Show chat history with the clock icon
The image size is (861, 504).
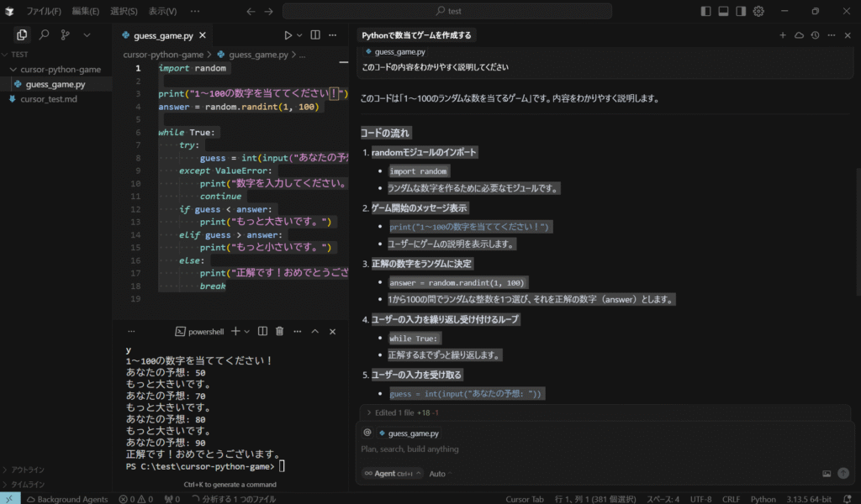tap(815, 35)
